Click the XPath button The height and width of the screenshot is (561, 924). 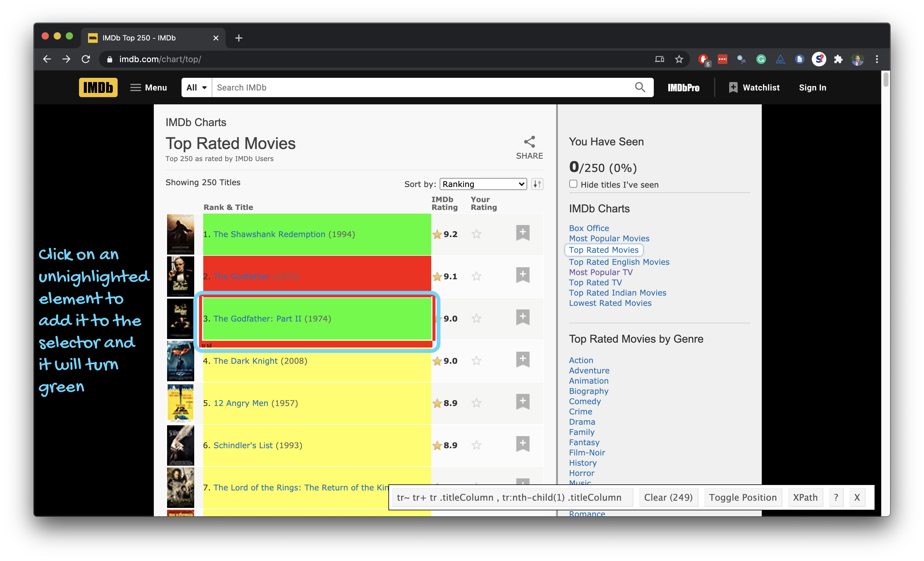pos(805,497)
